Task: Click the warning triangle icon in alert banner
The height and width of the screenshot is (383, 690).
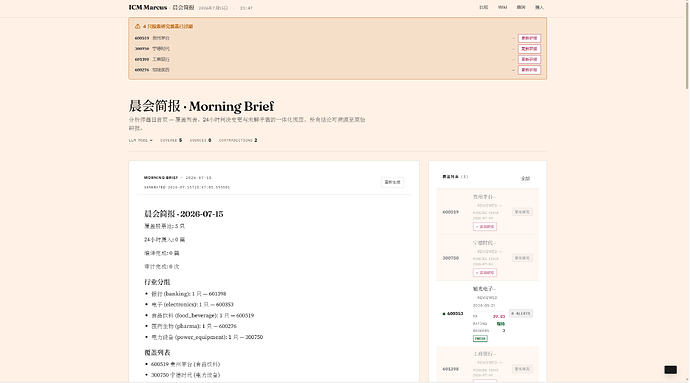Action: click(x=137, y=26)
